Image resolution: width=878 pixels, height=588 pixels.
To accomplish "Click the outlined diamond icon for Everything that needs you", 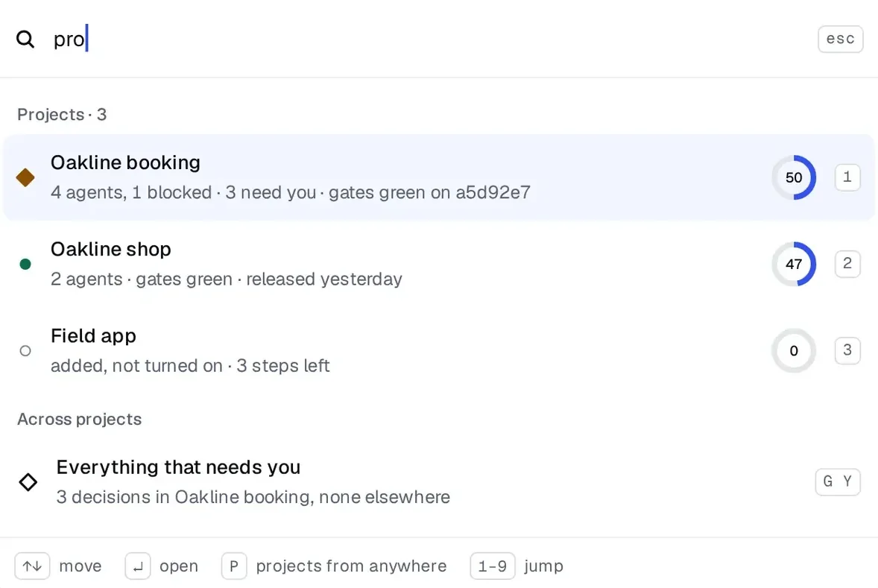I will 28,482.
